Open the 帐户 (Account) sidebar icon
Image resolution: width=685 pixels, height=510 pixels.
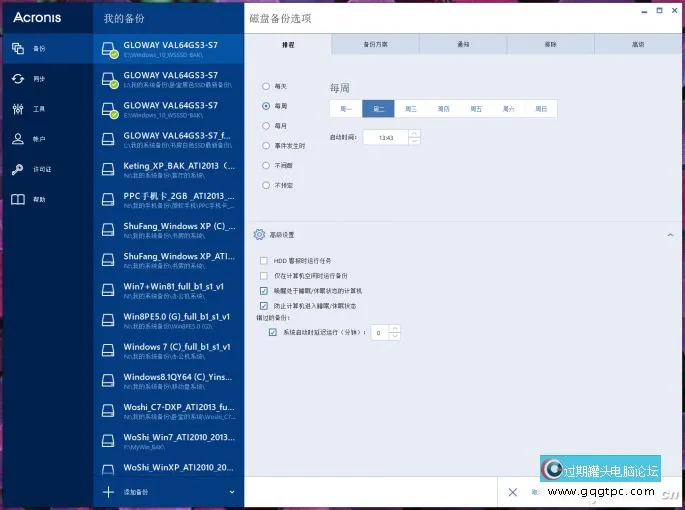[x=17, y=139]
